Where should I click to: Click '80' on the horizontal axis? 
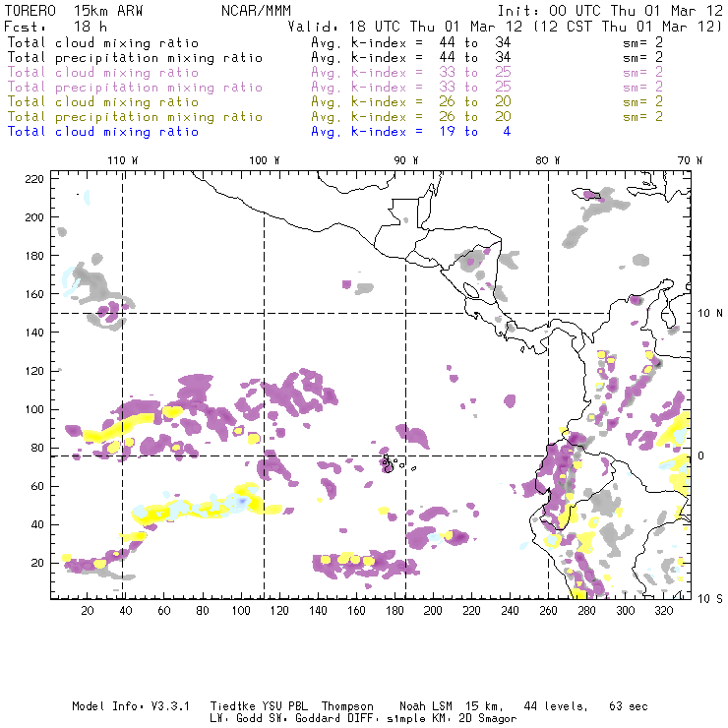(x=203, y=611)
